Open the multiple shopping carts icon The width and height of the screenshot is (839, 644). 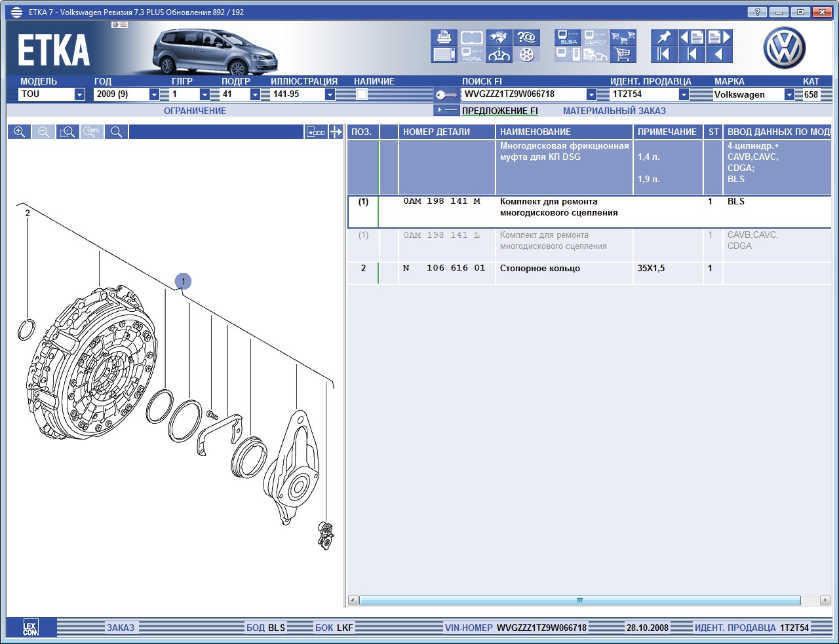click(x=623, y=37)
